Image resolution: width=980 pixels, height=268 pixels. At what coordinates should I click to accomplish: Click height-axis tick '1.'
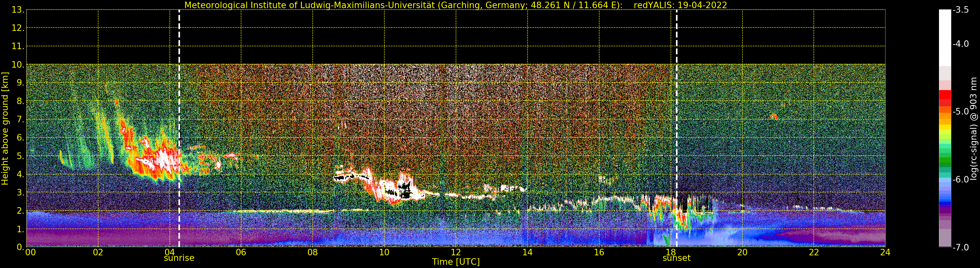20,229
